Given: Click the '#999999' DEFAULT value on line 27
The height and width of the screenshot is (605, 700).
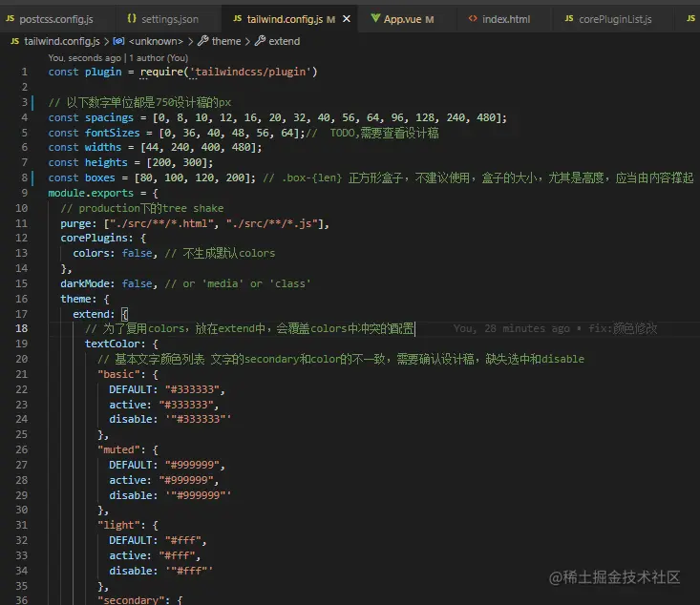Looking at the screenshot, I should pos(192,465).
